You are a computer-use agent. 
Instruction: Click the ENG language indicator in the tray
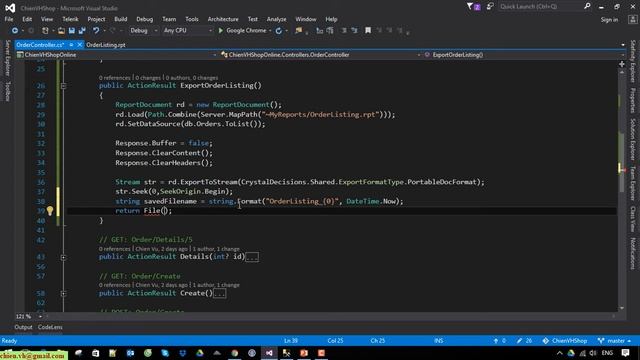[x=607, y=353]
